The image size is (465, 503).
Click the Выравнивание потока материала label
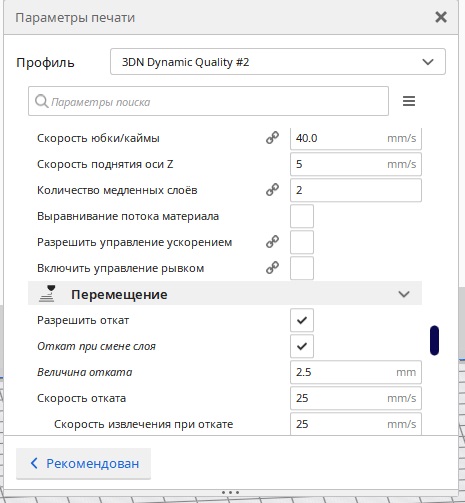[128, 216]
